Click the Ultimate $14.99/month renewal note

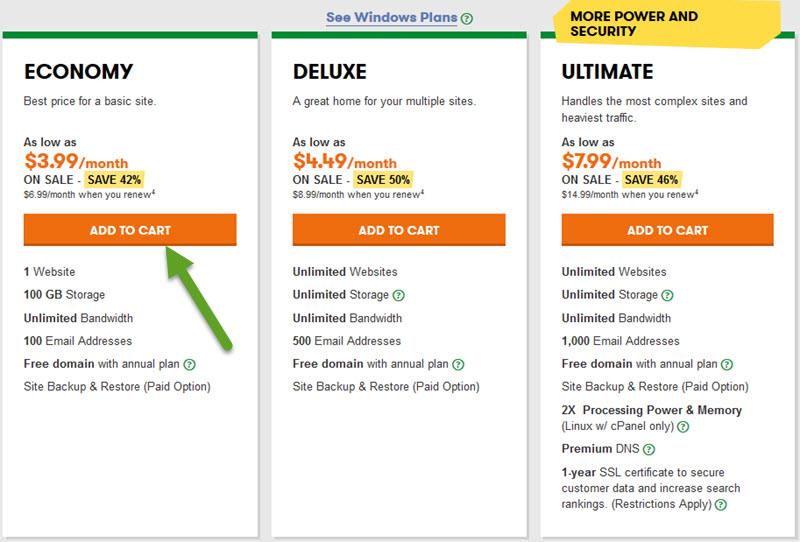tap(630, 194)
